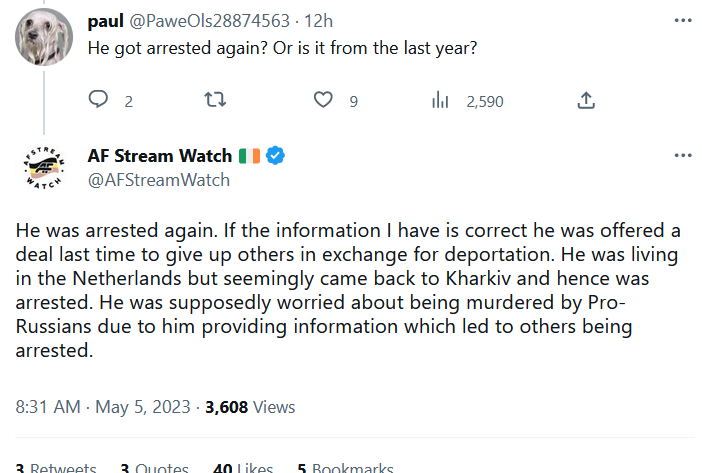The height and width of the screenshot is (473, 702).
Task: Retweet paul's tweet
Action: coord(214,100)
